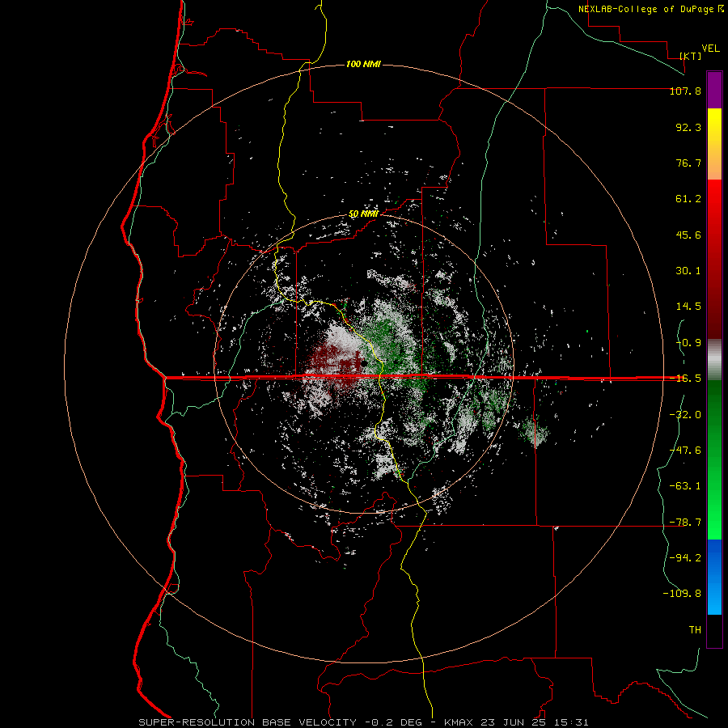
Task: Select the -63.1 scale value
Action: (x=685, y=486)
